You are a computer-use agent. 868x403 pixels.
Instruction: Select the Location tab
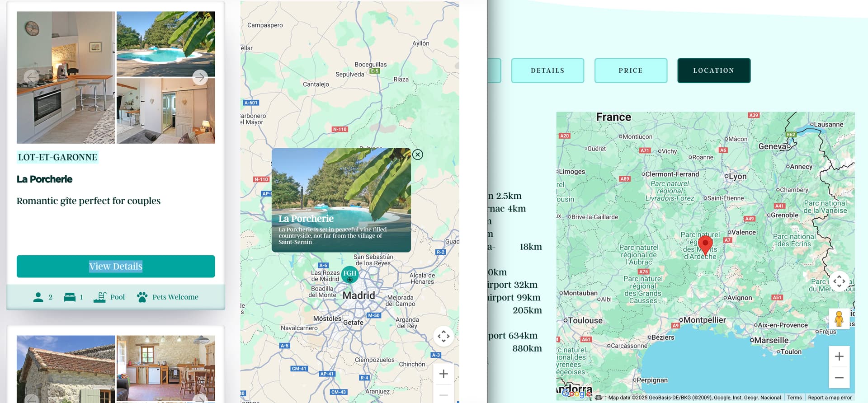pos(714,70)
